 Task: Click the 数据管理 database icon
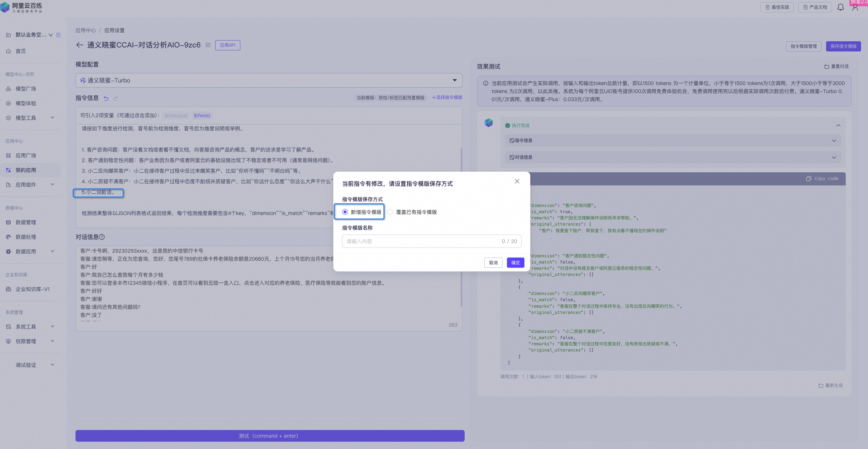pyautogui.click(x=8, y=222)
